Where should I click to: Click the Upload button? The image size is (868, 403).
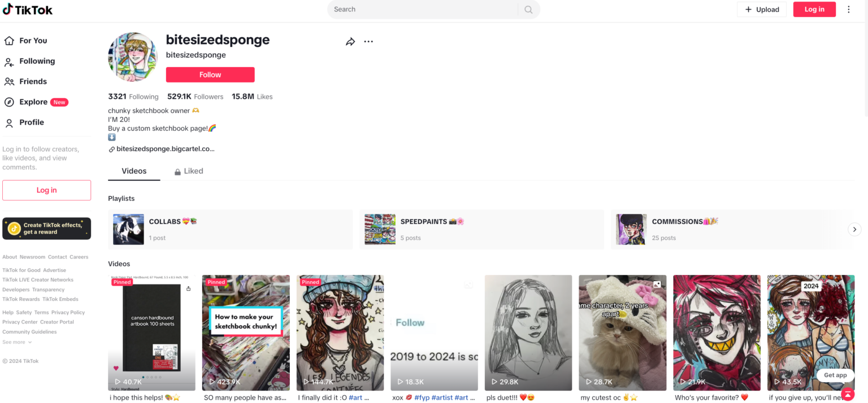tap(762, 9)
